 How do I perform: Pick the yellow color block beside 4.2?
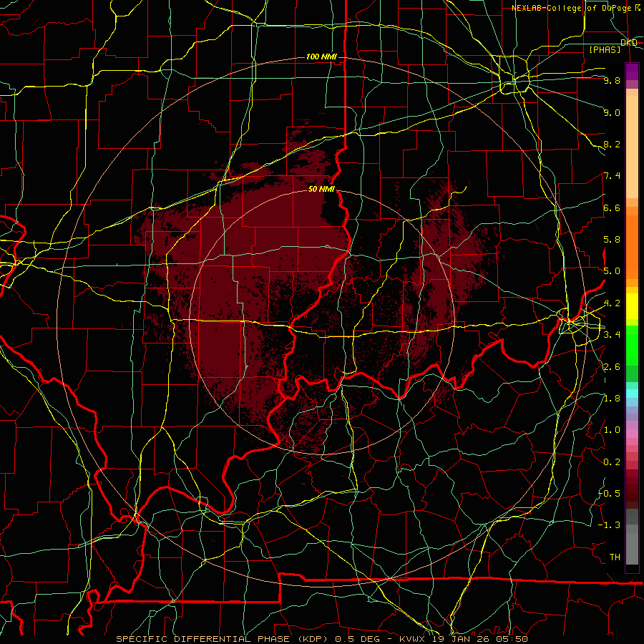point(632,306)
